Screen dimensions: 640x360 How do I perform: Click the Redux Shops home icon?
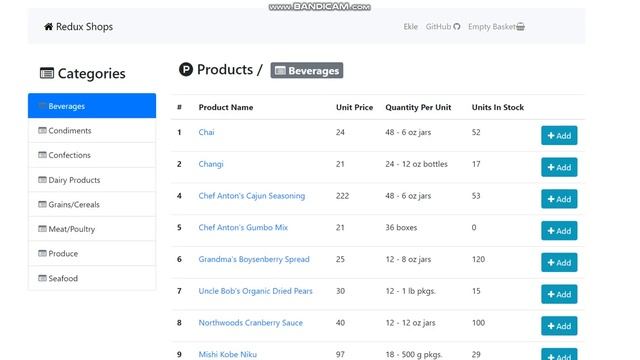[49, 27]
